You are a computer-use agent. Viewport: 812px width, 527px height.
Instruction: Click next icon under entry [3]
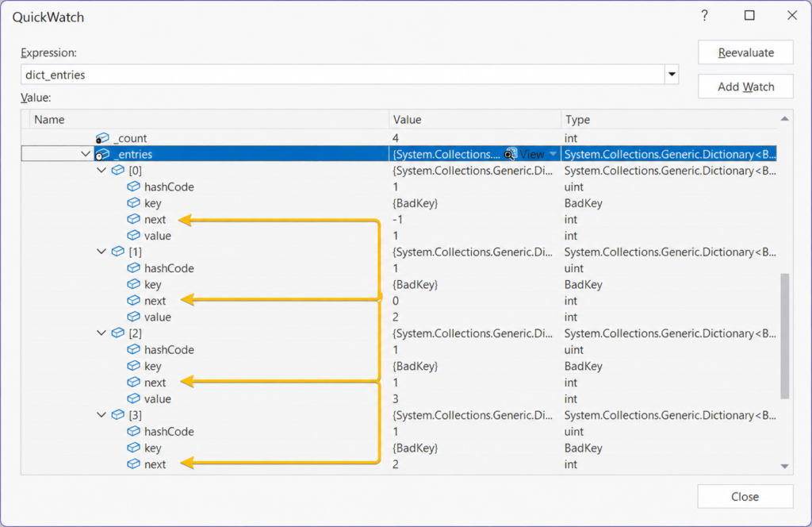tap(133, 464)
